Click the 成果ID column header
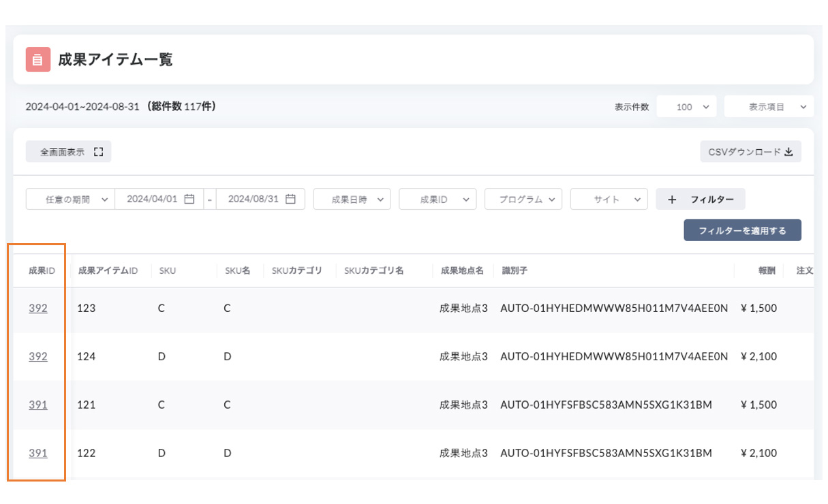 pos(42,270)
